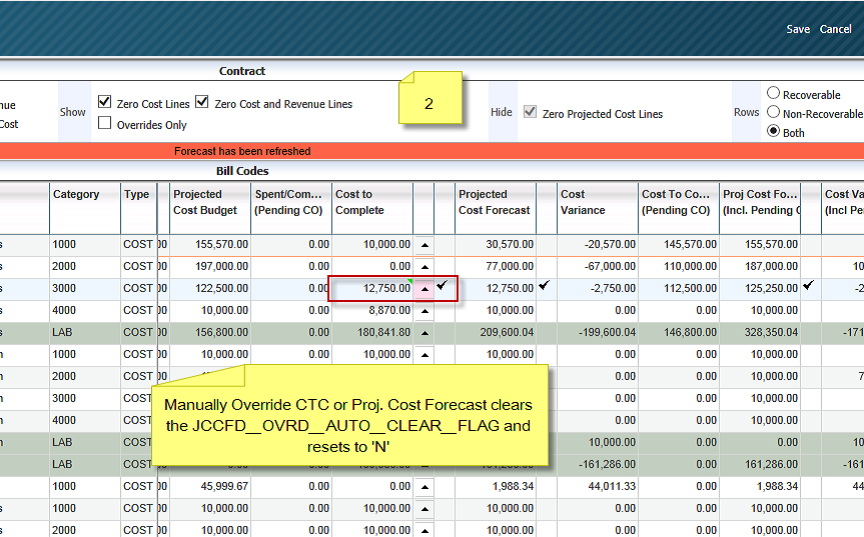Click value 161,286.00 in Proj Cost column
The width and height of the screenshot is (864, 537).
771,465
